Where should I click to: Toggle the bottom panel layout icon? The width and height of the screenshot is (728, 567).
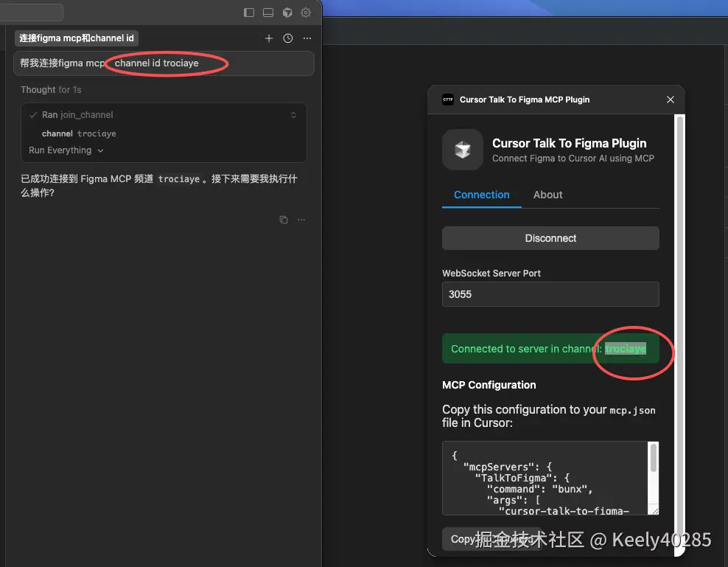(268, 13)
